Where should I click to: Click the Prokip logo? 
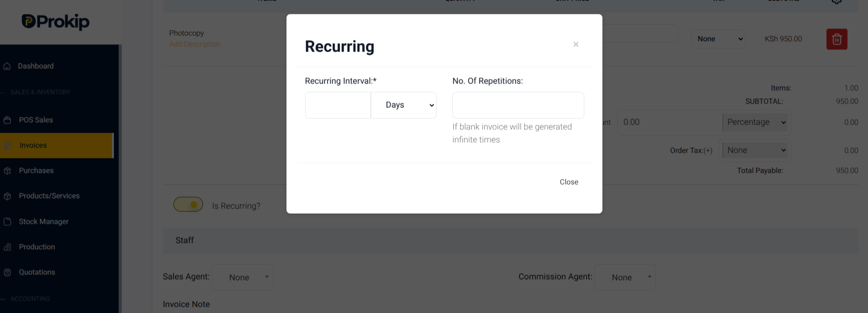click(x=56, y=21)
